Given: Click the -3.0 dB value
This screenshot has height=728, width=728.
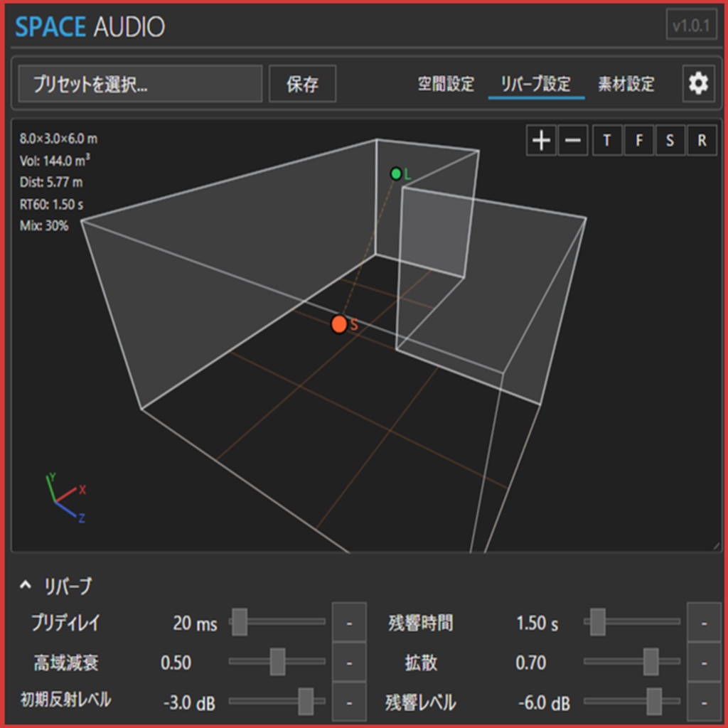Looking at the screenshot, I should pyautogui.click(x=189, y=703).
